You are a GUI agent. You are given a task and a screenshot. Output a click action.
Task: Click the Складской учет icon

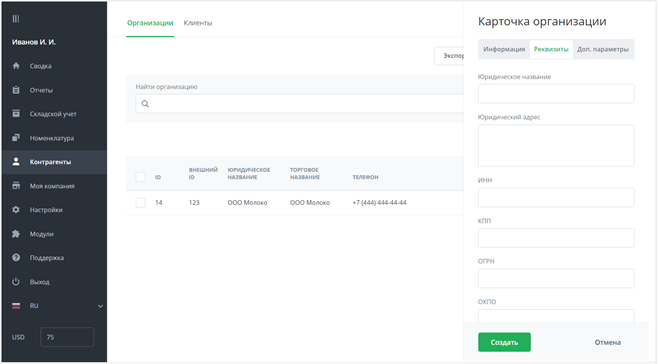pyautogui.click(x=16, y=114)
